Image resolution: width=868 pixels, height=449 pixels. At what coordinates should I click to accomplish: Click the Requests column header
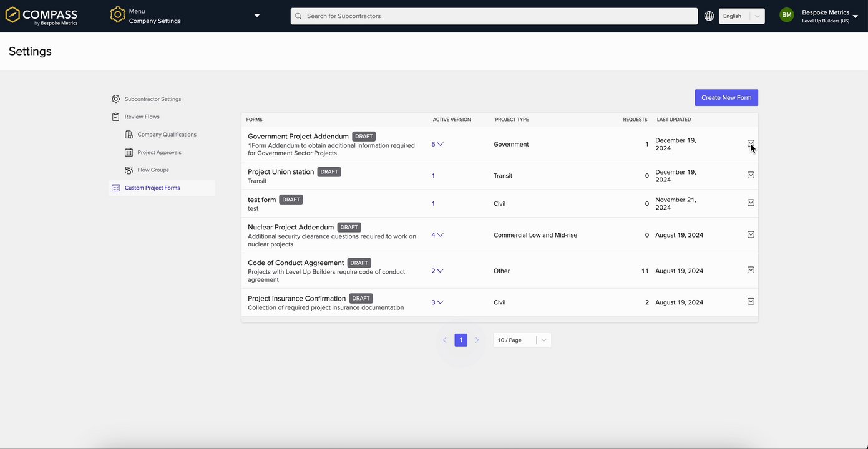point(635,120)
